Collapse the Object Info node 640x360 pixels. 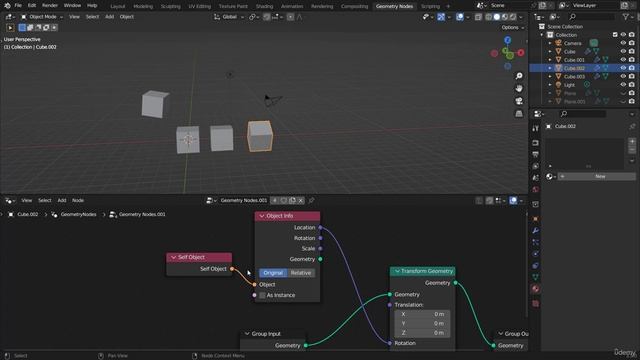(262, 216)
